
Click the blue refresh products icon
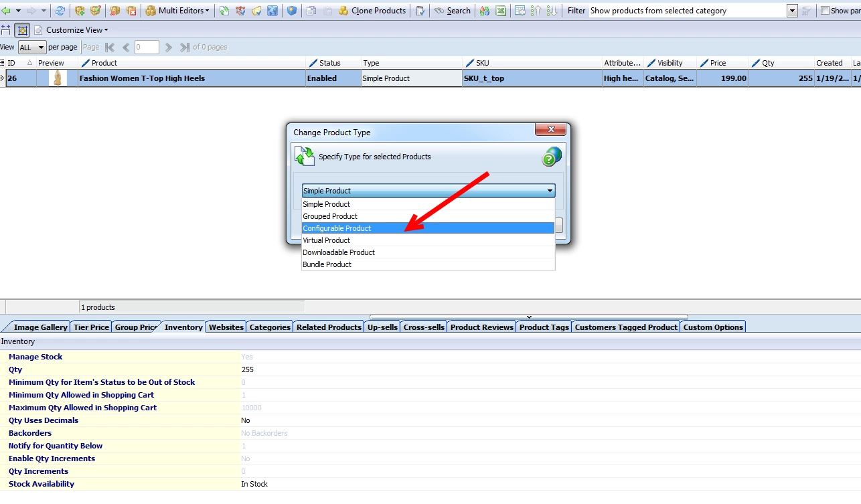click(x=60, y=11)
